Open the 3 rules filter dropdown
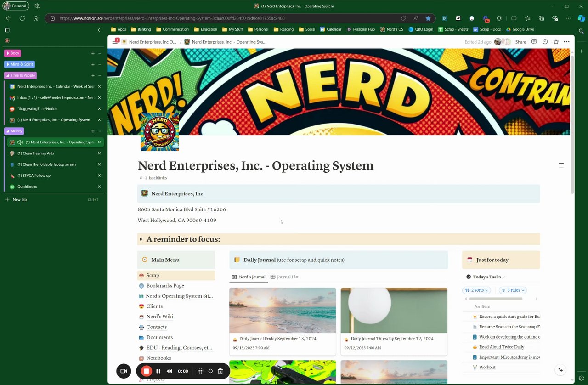 coord(513,290)
